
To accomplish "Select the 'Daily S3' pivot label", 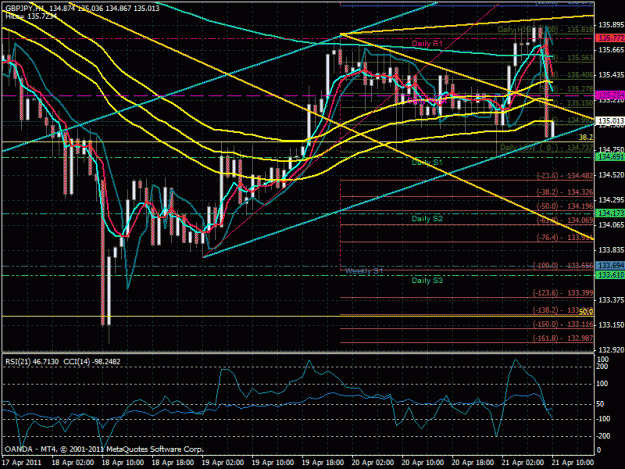I will click(427, 280).
